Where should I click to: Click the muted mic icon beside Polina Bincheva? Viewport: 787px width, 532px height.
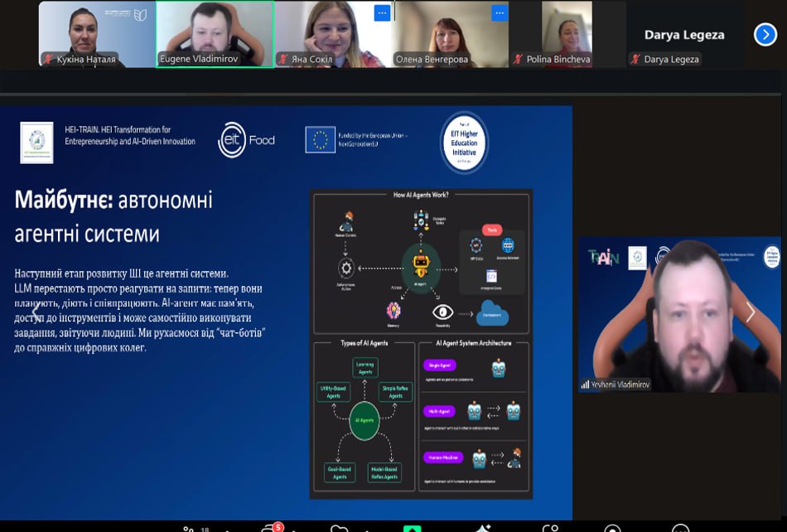[x=519, y=60]
